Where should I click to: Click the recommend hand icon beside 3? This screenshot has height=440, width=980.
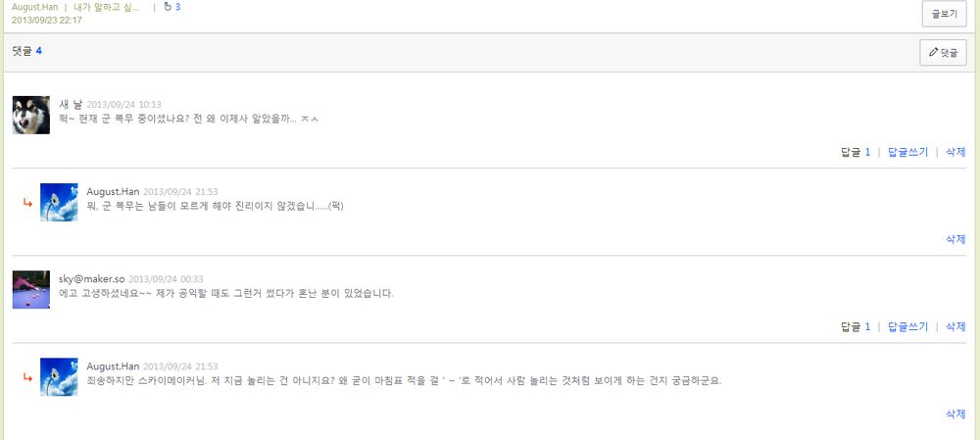coord(167,7)
